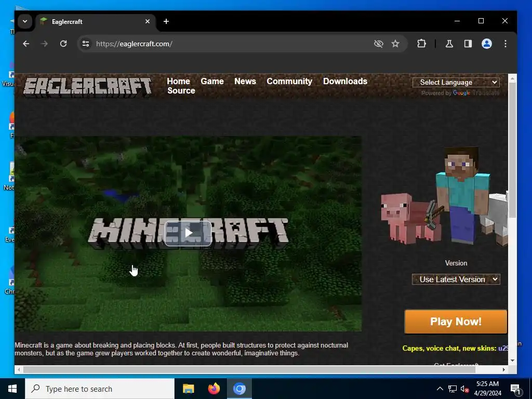This screenshot has width=532, height=399.
Task: Open the Community nav item
Action: tap(289, 82)
